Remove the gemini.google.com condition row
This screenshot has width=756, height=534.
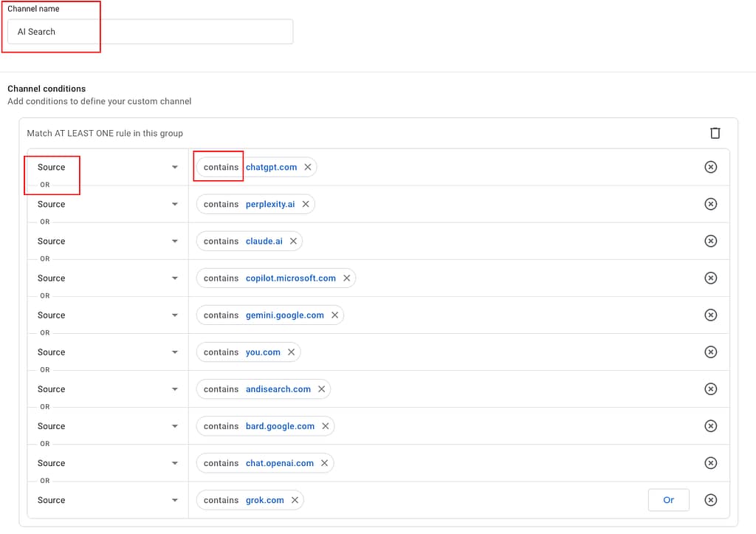click(x=710, y=315)
